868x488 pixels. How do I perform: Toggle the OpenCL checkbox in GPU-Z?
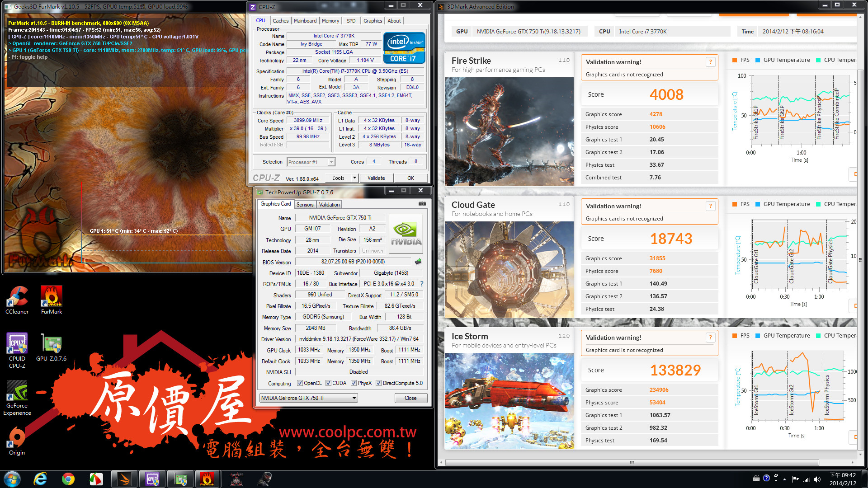pyautogui.click(x=300, y=383)
